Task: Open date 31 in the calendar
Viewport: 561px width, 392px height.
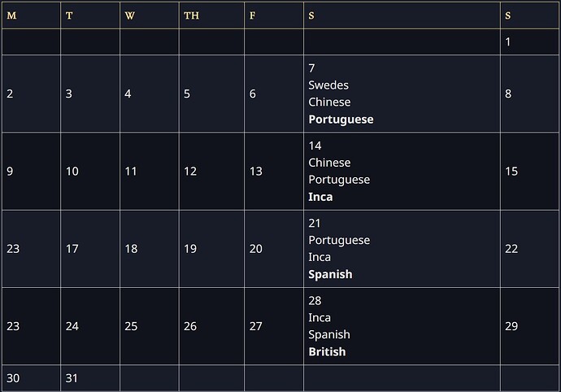Action: (72, 378)
